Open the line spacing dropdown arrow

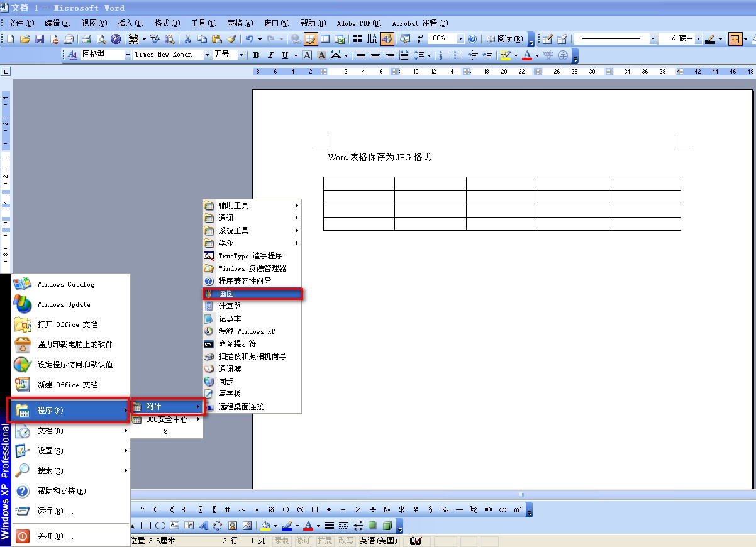point(430,55)
